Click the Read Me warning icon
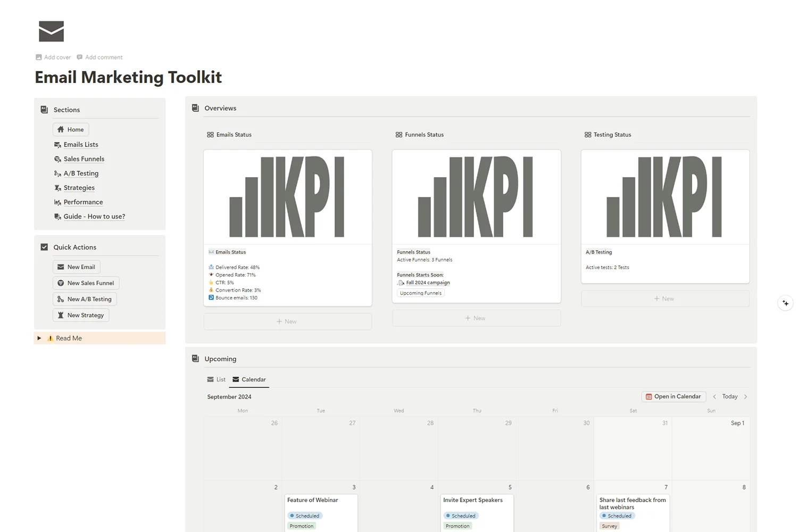Viewport: 798px width, 532px height. 51,338
